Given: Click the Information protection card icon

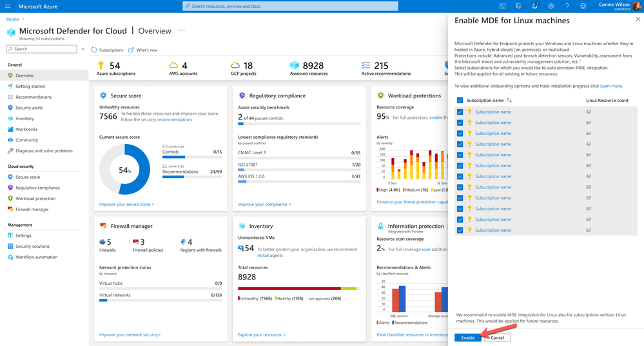Looking at the screenshot, I should pos(380,226).
